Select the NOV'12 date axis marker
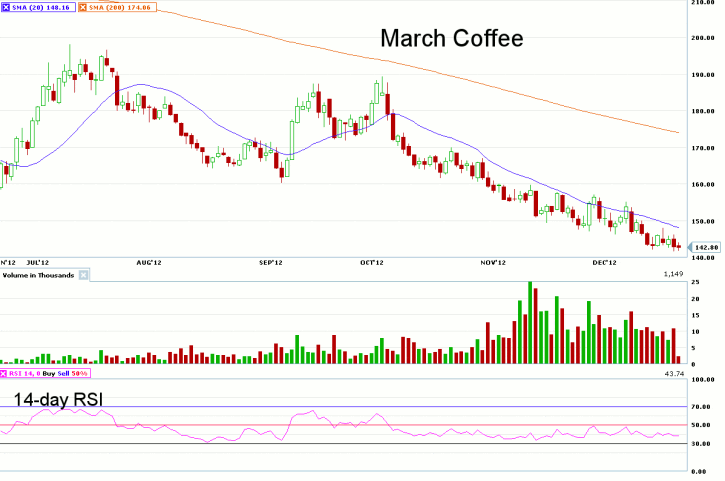This screenshot has width=725, height=481. tap(489, 262)
